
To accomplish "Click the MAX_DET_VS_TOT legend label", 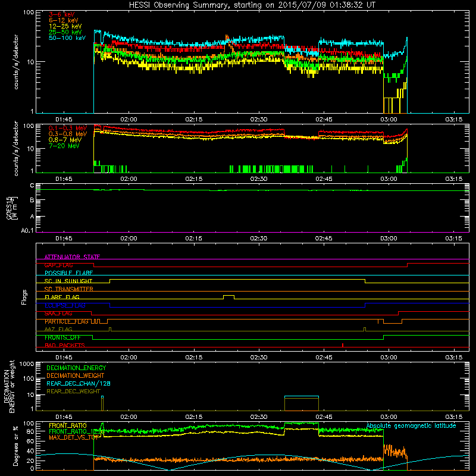I will (x=73, y=437).
